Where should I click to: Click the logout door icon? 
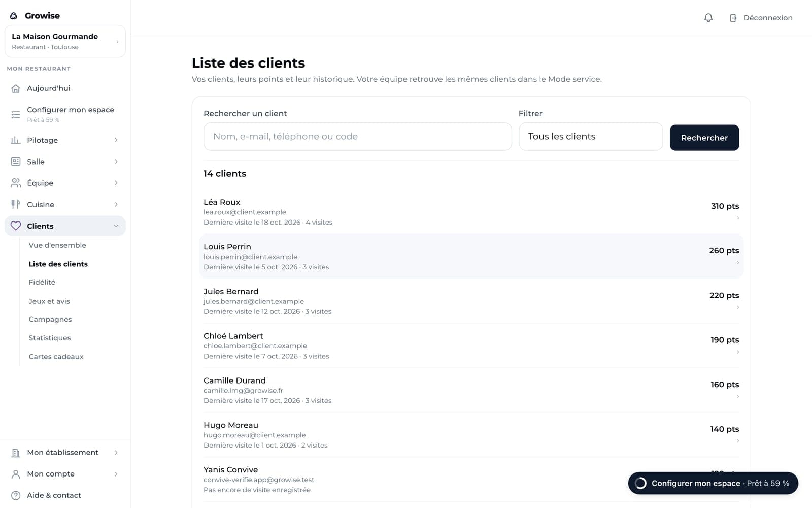(x=733, y=18)
